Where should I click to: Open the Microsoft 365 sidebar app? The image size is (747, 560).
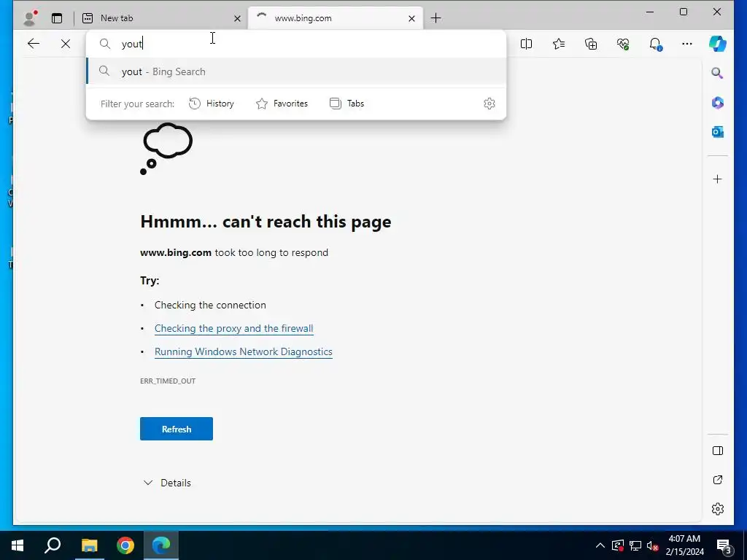pos(718,103)
